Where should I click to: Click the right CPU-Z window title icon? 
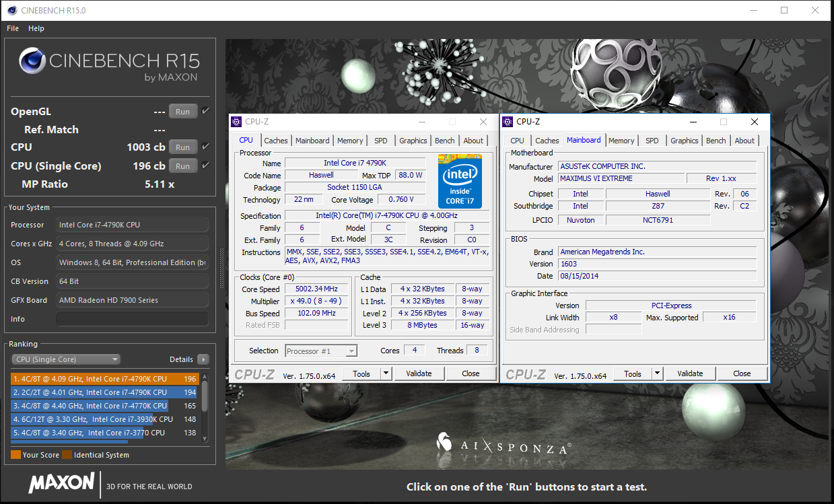[x=508, y=122]
